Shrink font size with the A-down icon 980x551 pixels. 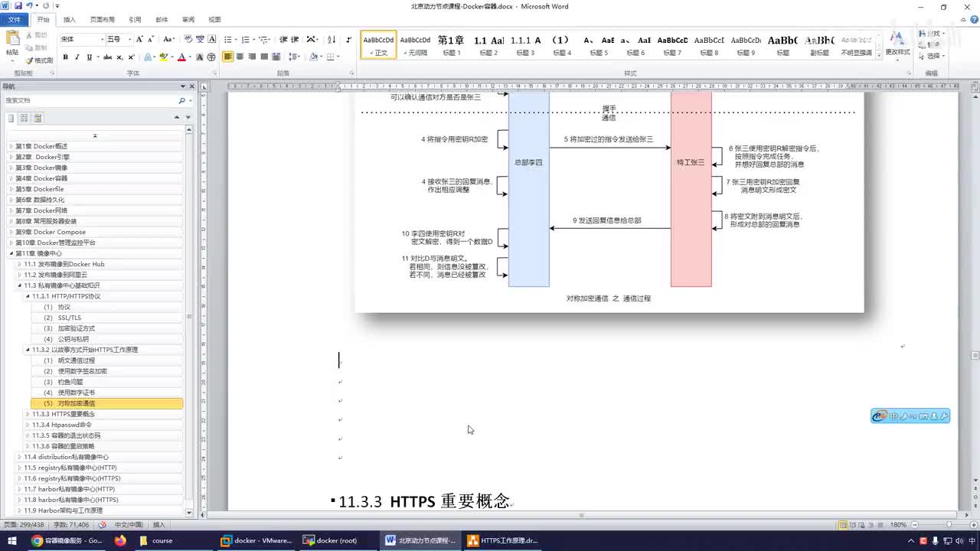pos(151,39)
